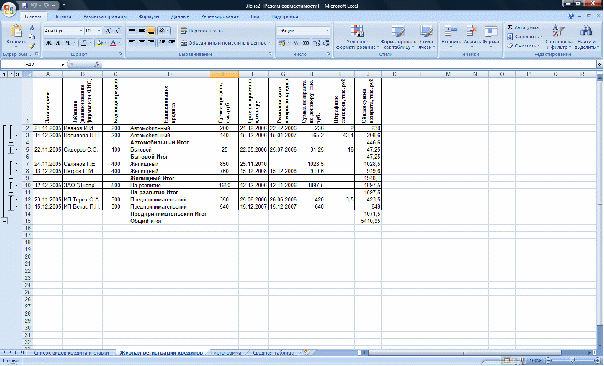Open Cell Styles gallery
The width and height of the screenshot is (604, 366).
click(426, 37)
